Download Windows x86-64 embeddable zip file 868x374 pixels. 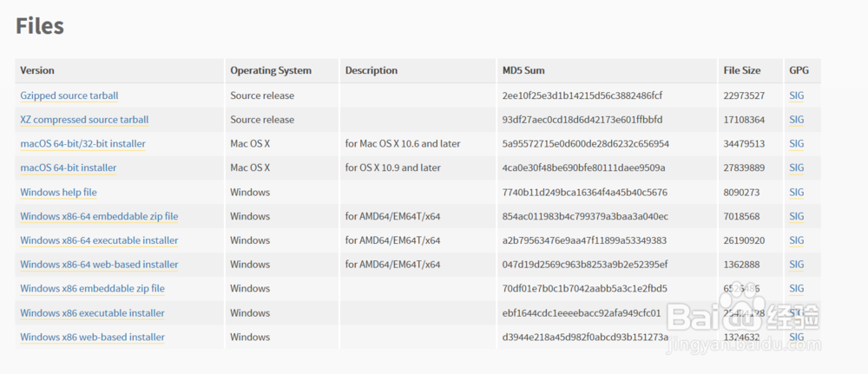[99, 216]
